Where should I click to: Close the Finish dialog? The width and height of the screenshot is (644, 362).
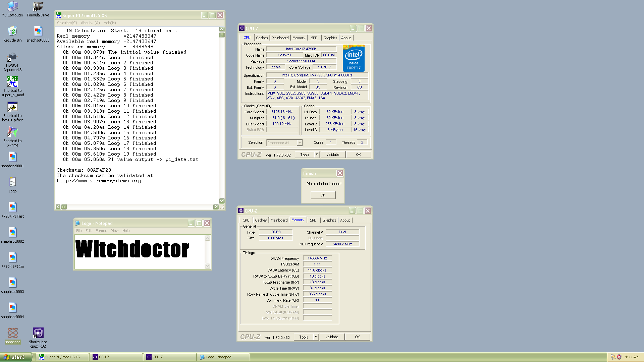(x=340, y=173)
